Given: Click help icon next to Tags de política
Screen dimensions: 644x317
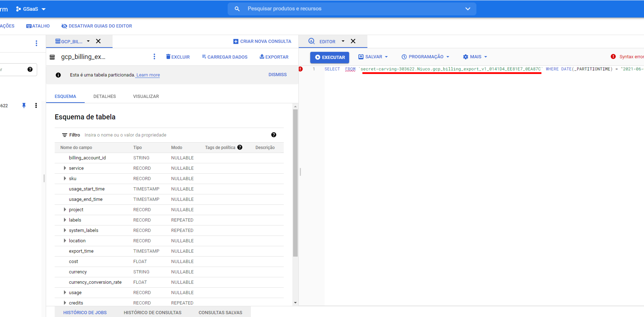Looking at the screenshot, I should tap(240, 147).
